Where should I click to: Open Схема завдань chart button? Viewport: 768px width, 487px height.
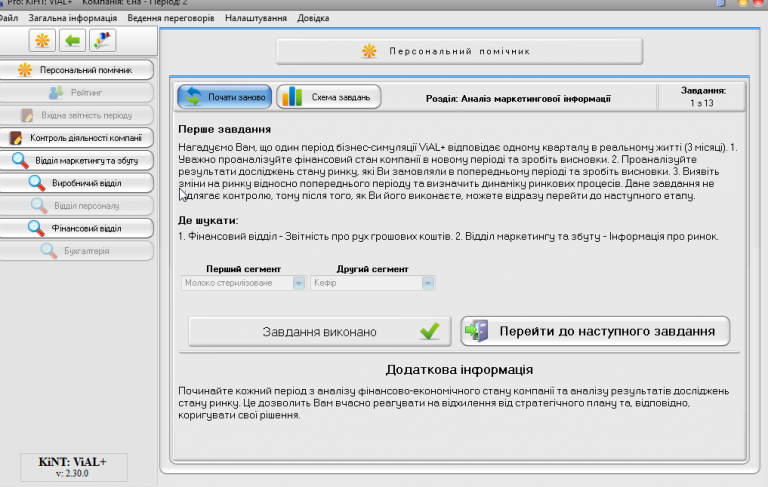[x=329, y=97]
